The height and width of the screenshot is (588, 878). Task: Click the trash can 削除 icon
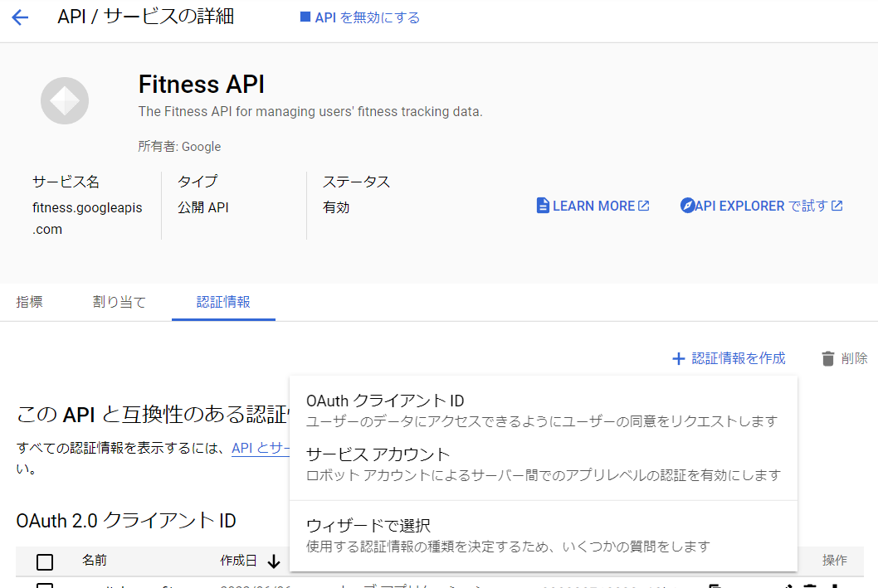click(x=827, y=358)
